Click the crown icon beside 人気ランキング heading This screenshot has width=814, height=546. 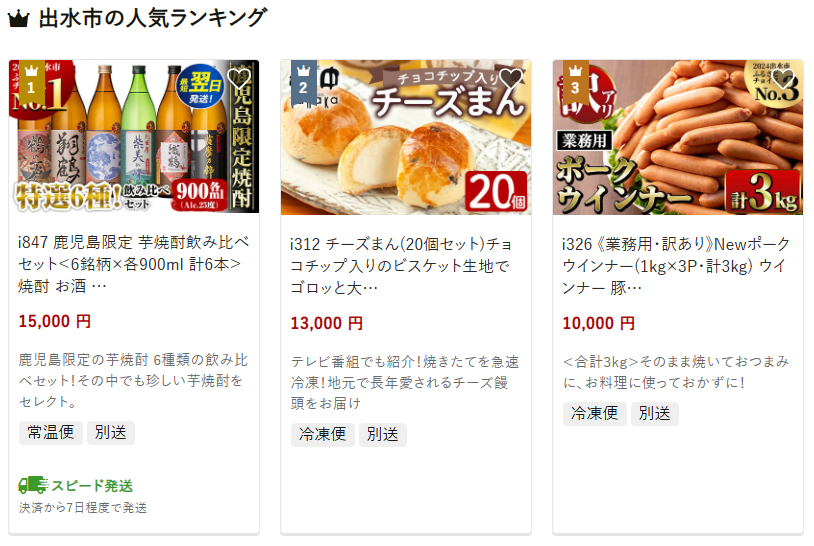19,20
